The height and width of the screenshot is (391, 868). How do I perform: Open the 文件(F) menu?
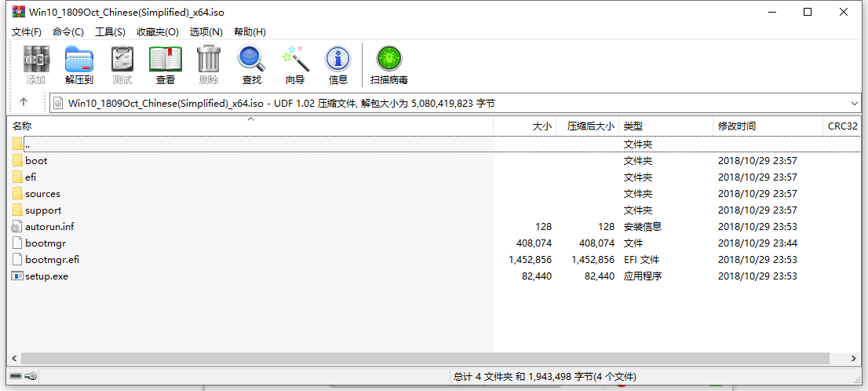click(x=27, y=32)
